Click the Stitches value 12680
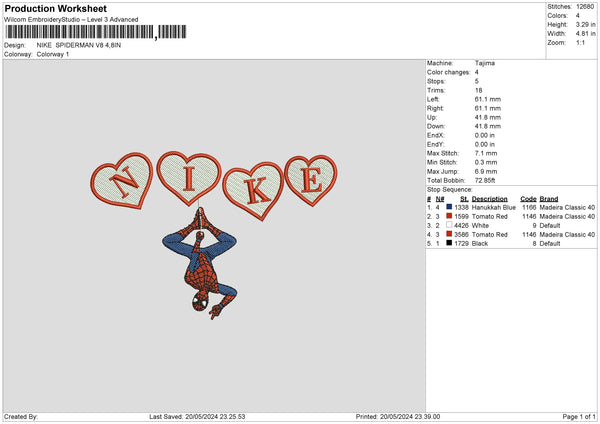600x424 pixels. (585, 7)
